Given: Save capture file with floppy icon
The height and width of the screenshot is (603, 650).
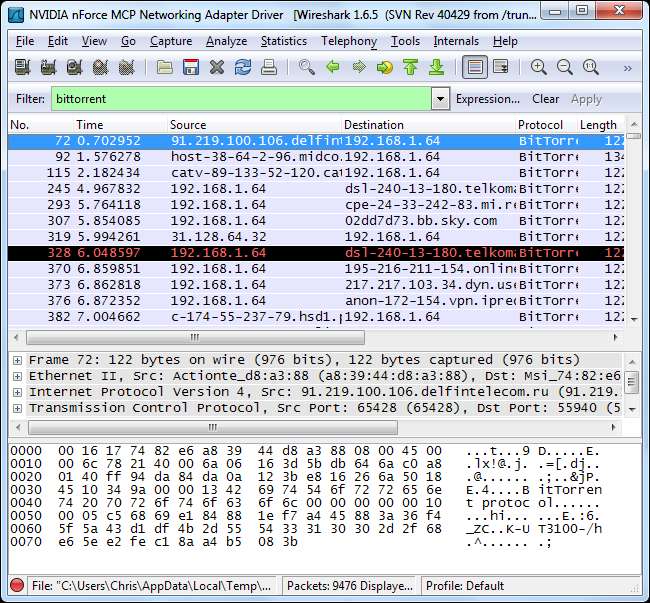Looking at the screenshot, I should (x=191, y=67).
